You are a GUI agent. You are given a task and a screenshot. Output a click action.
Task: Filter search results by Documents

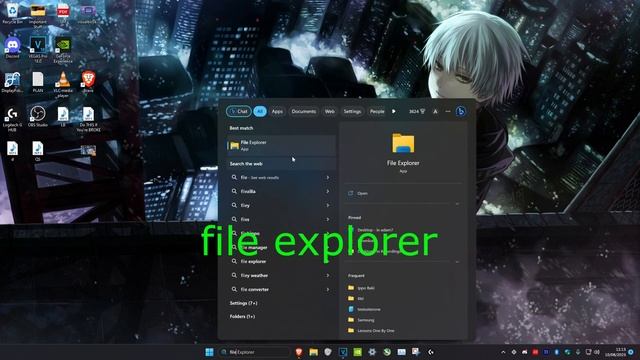click(x=304, y=111)
